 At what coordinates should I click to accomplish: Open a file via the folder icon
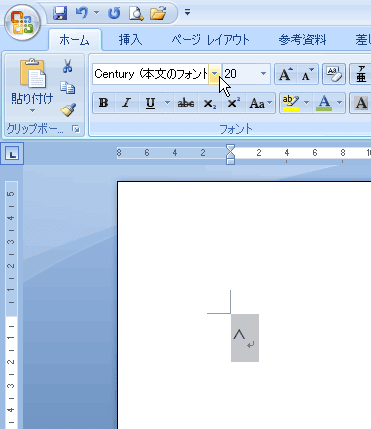(158, 13)
